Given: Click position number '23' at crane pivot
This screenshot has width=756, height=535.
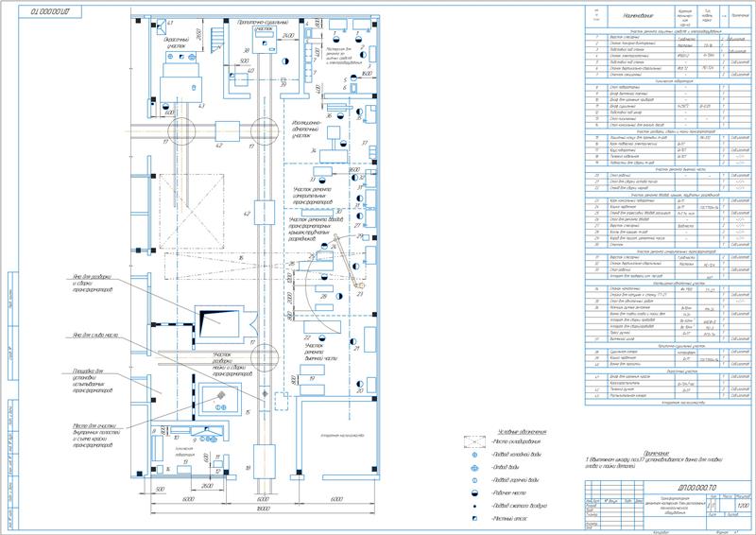Looking at the screenshot, I should point(360,293).
